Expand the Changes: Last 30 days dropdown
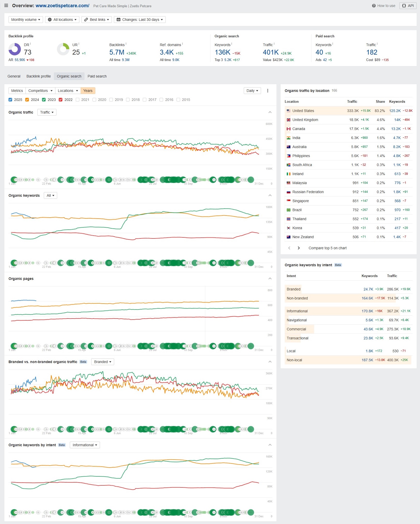Image resolution: width=420 pixels, height=524 pixels. click(x=140, y=20)
